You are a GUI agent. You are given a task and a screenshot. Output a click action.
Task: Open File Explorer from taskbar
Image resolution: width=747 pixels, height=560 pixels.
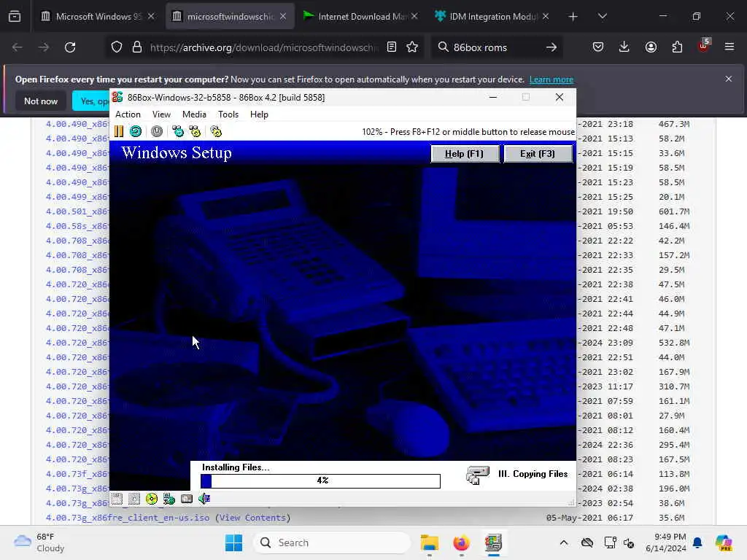coord(429,542)
